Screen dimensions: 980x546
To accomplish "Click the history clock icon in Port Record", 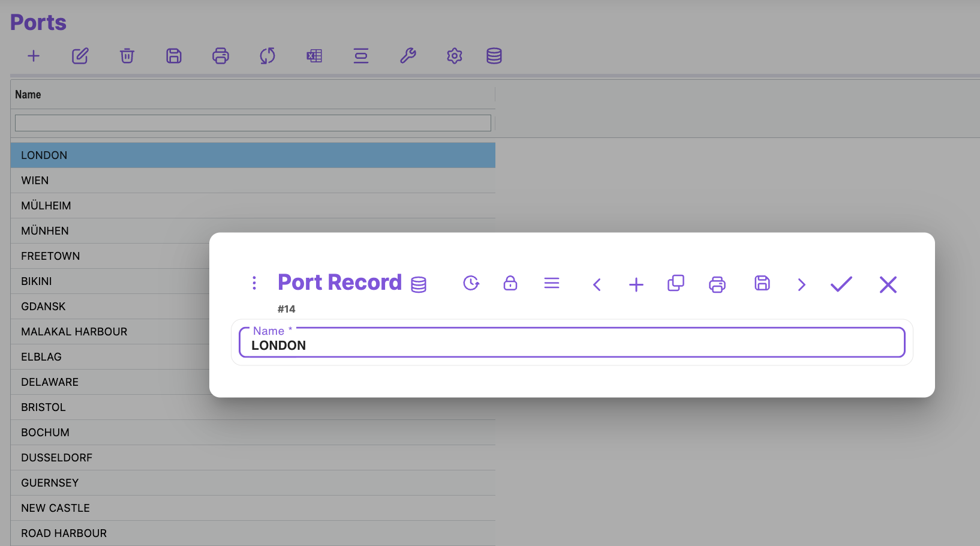I will point(471,283).
